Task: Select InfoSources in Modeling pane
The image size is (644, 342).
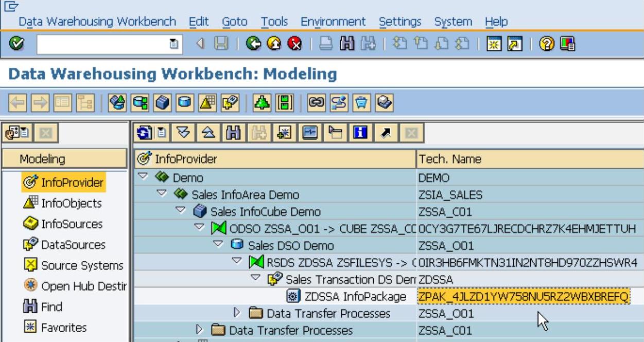Action: [63, 224]
